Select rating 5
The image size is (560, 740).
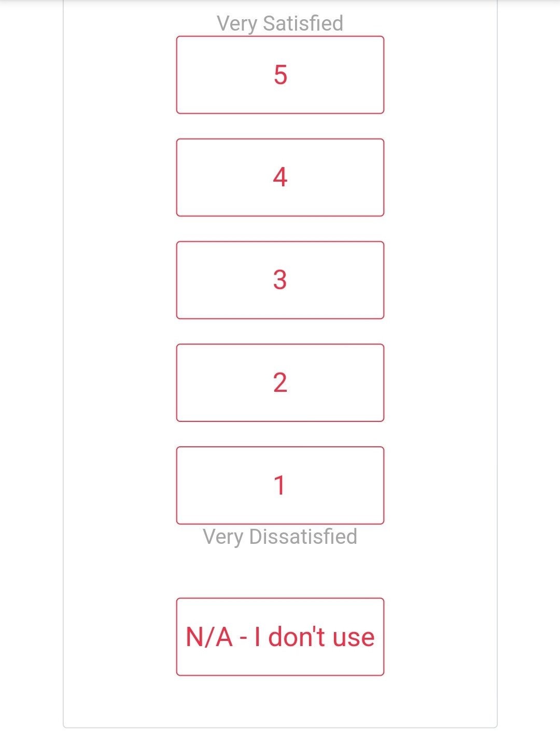click(x=280, y=75)
